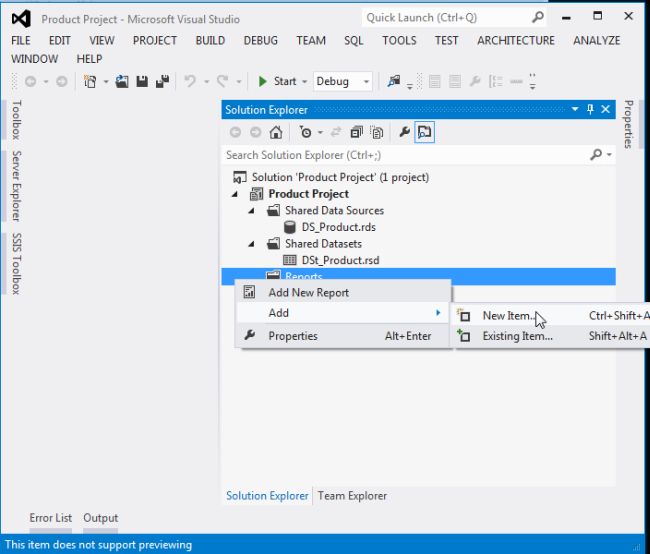The height and width of the screenshot is (554, 650).
Task: Select Existing Item... in the Add submenu
Action: [x=553, y=336]
